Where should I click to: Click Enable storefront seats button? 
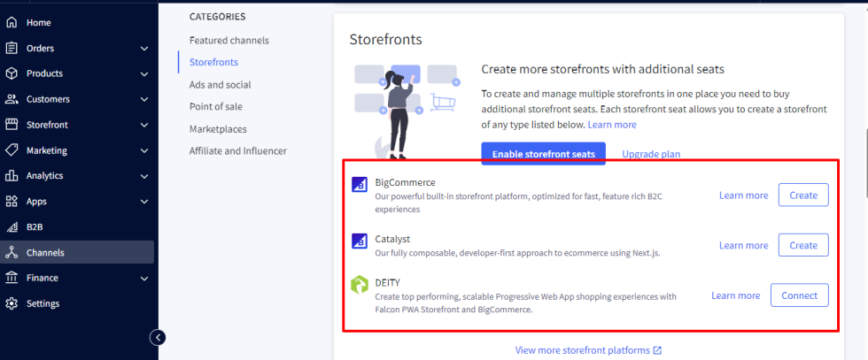(543, 154)
